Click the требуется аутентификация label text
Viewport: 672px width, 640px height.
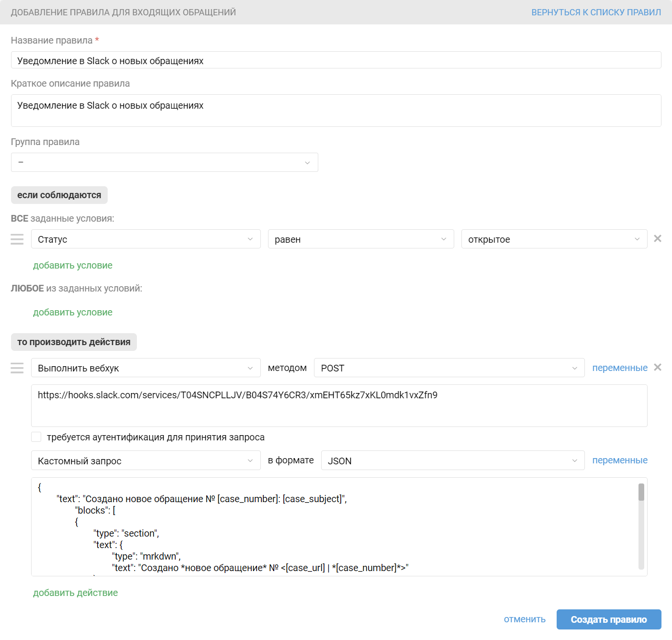(156, 437)
